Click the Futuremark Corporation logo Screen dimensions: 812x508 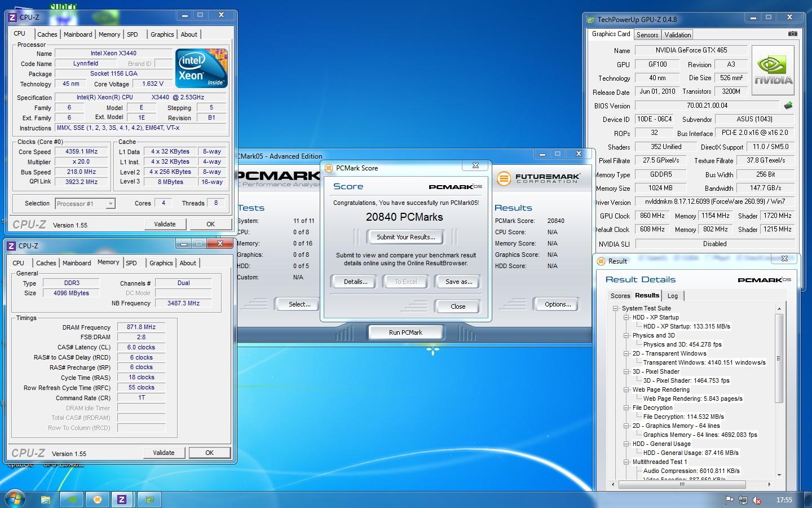coord(538,178)
